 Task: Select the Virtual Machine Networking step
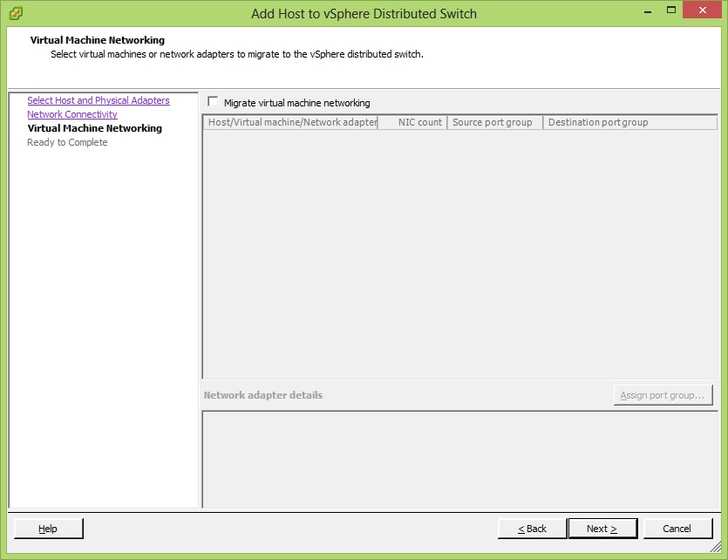94,128
